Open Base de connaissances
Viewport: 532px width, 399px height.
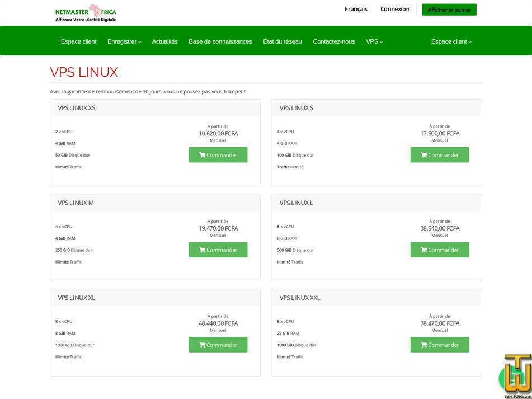point(220,41)
